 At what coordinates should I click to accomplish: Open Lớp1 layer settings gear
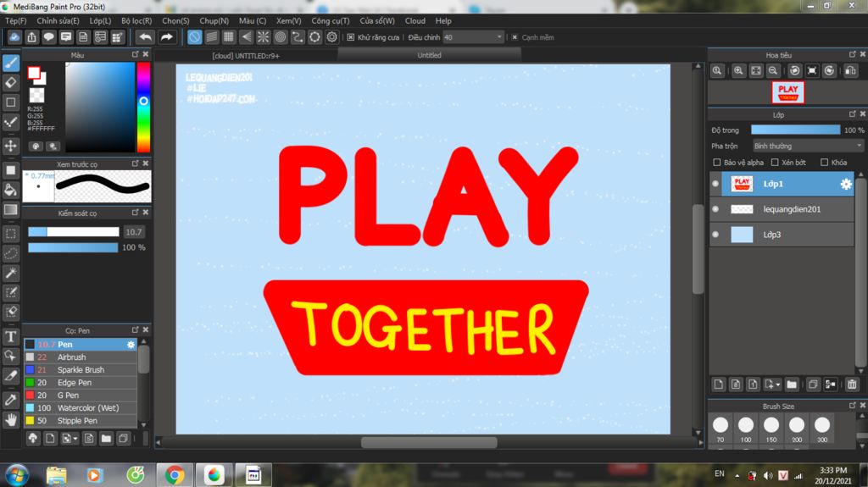846,184
